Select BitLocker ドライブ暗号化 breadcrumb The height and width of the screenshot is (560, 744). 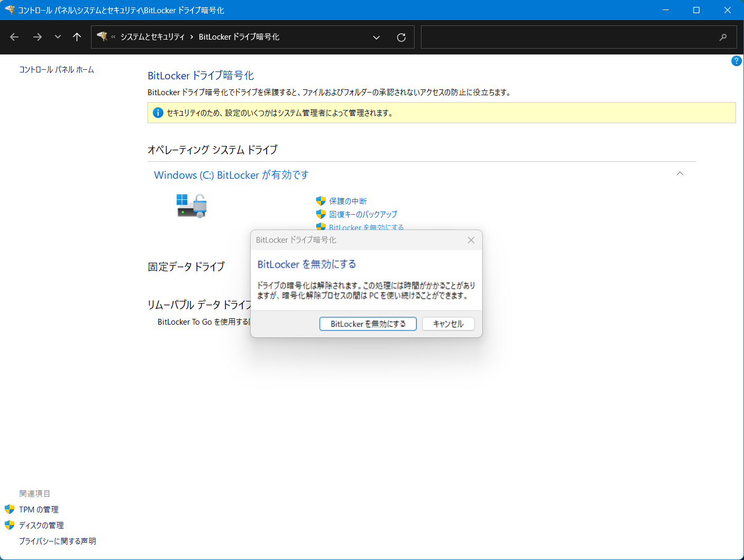coord(239,37)
